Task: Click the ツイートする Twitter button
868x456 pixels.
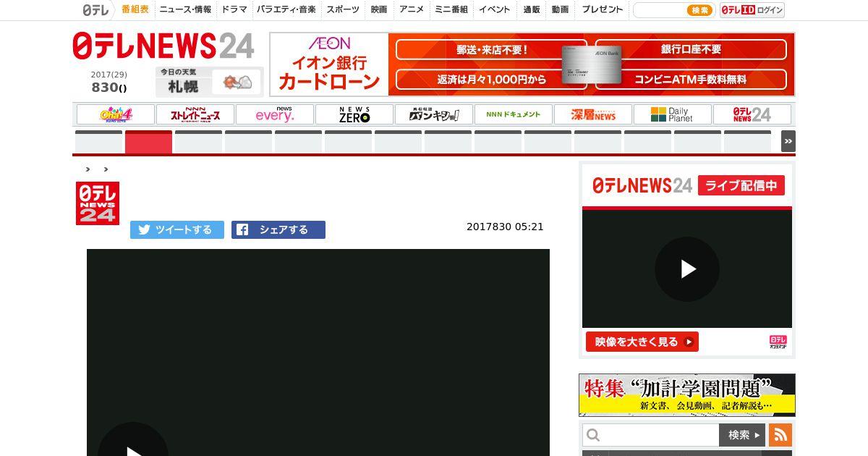Action: tap(177, 229)
